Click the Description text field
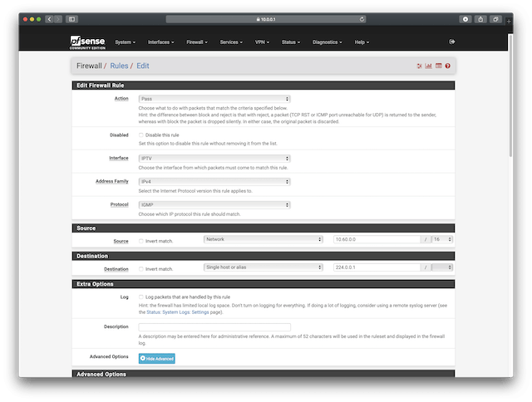Image resolution: width=532 pixels, height=402 pixels. (x=214, y=327)
